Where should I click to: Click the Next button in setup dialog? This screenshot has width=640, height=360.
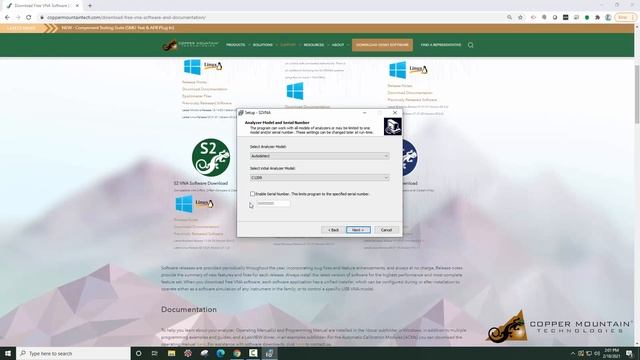point(358,230)
